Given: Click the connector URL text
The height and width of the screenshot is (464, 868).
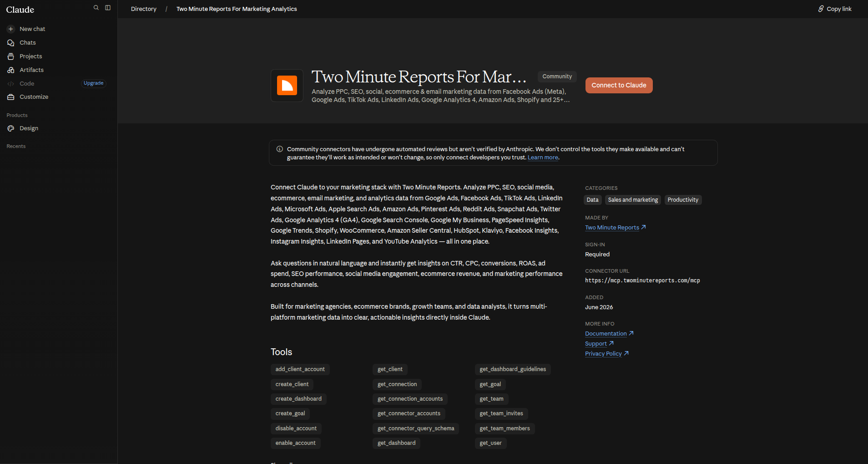Looking at the screenshot, I should [x=642, y=280].
